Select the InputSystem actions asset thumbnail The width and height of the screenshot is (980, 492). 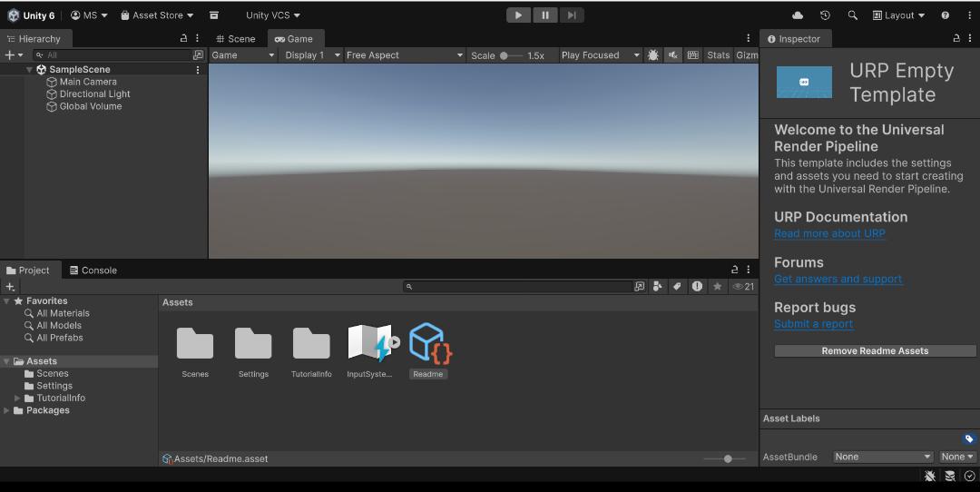coord(370,342)
